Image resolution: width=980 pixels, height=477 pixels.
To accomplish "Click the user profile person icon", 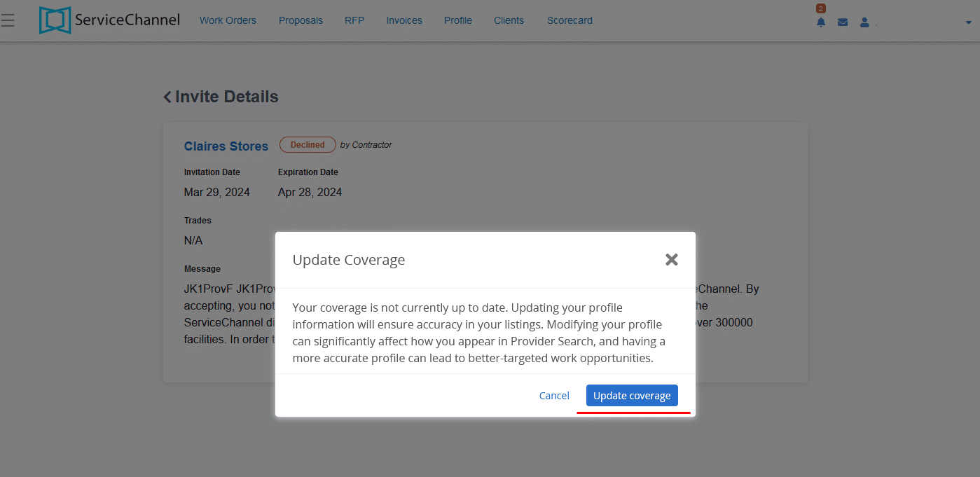I will click(x=864, y=22).
